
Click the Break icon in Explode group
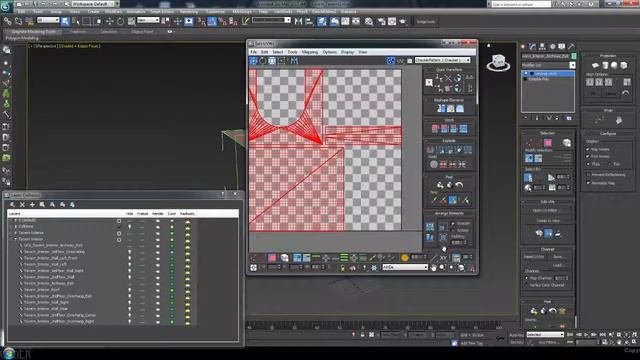pos(431,150)
